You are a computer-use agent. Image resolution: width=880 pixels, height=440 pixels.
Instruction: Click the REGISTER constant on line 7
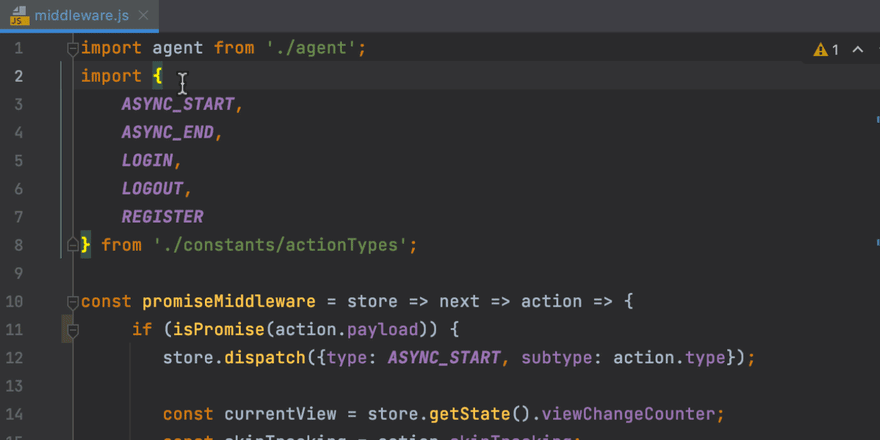click(163, 217)
